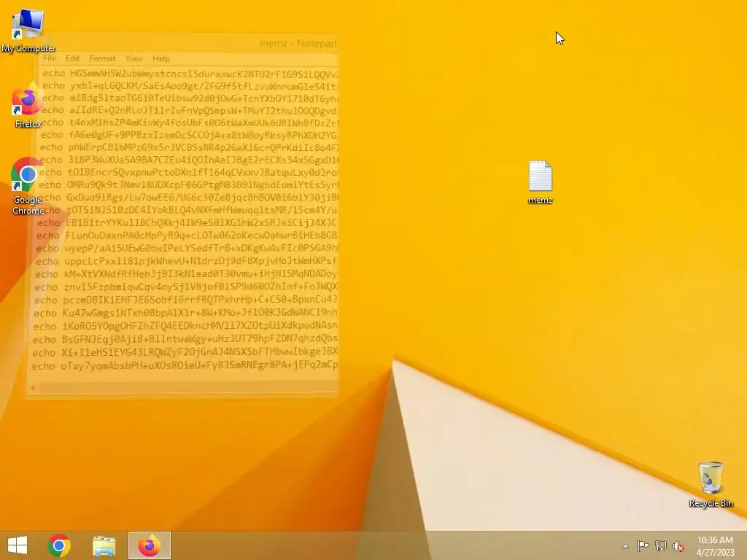
Task: Click the Notepad line starting with echo GxDuo9iRgs
Action: [188, 197]
